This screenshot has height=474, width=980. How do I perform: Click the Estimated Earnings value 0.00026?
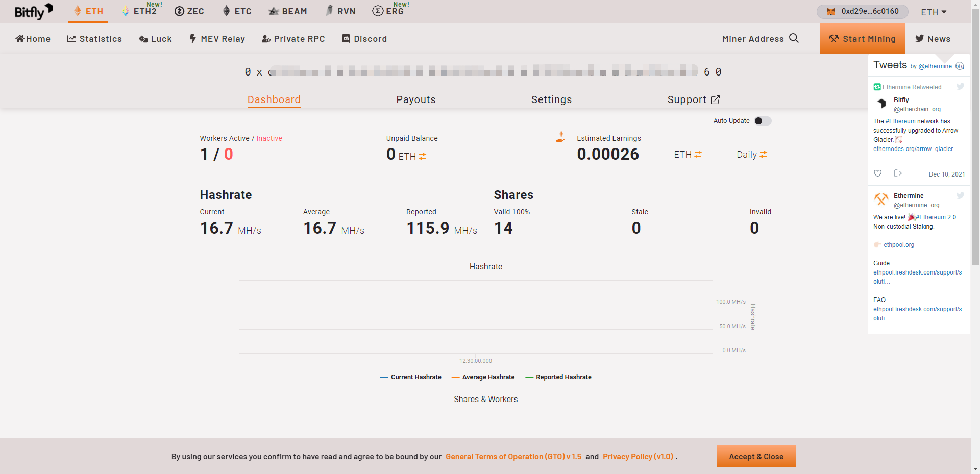(x=608, y=154)
